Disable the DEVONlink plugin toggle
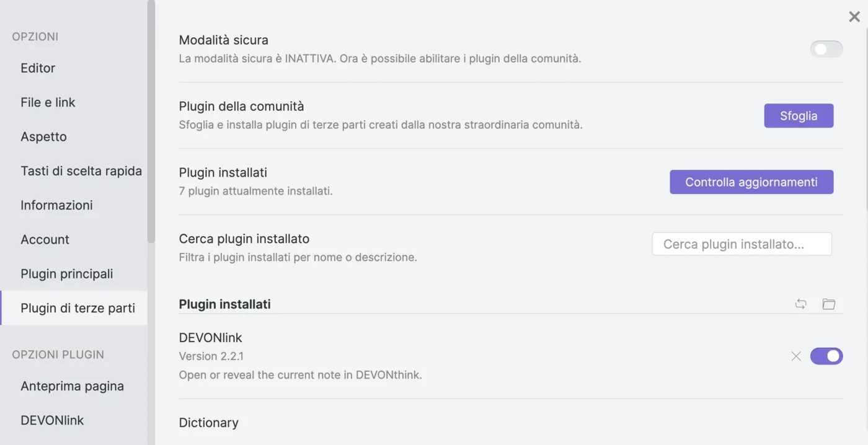Viewport: 868px width, 445px height. [x=826, y=356]
